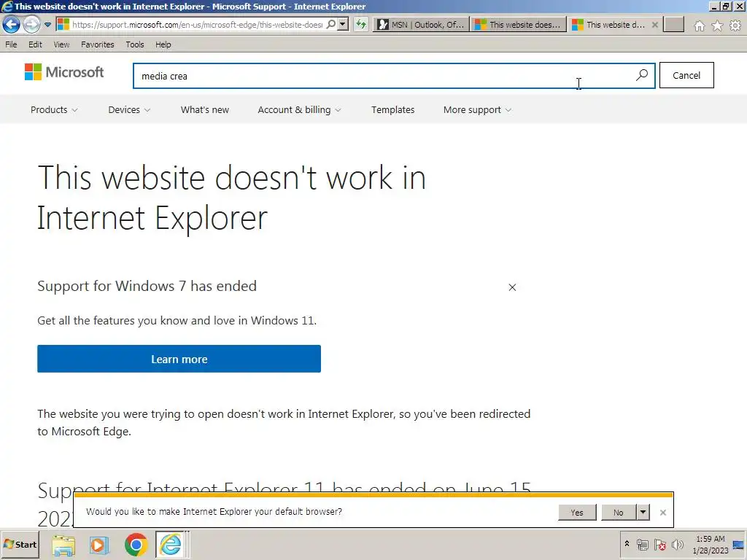Switch to the second 'This website does...' tab
This screenshot has height=560, width=747.
click(x=519, y=25)
